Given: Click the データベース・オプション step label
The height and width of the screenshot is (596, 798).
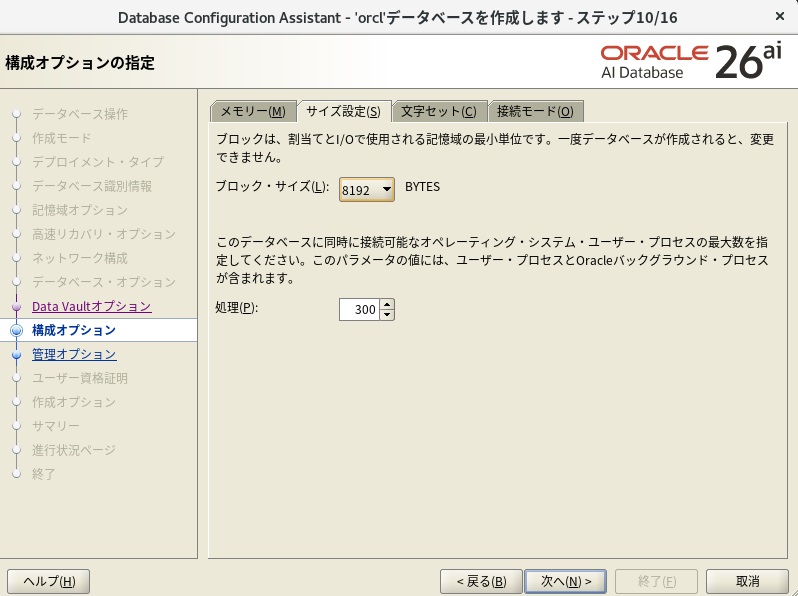Looking at the screenshot, I should pyautogui.click(x=104, y=282).
